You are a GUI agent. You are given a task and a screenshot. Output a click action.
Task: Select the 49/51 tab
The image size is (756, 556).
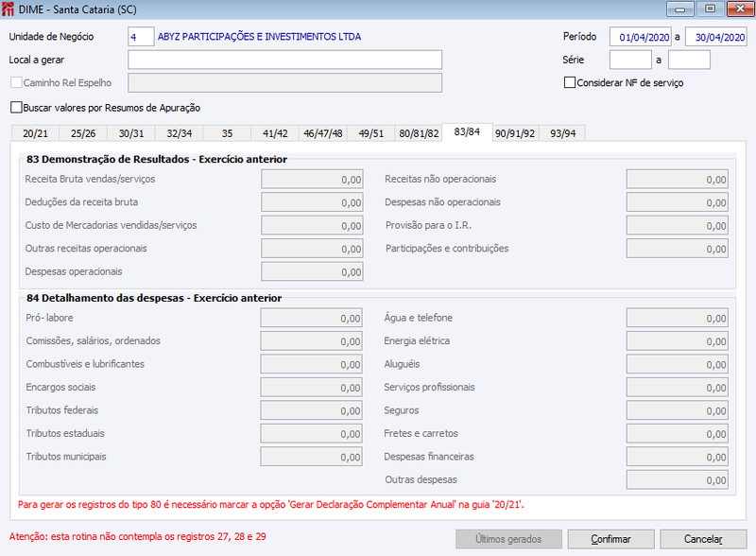(x=370, y=133)
